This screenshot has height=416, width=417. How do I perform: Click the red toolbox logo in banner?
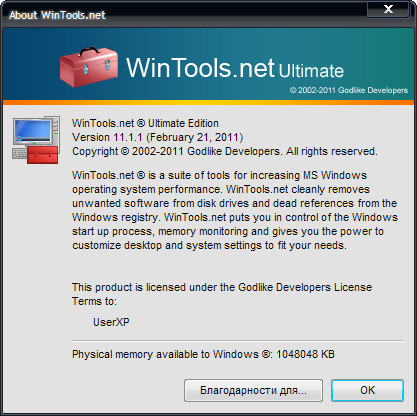point(89,67)
